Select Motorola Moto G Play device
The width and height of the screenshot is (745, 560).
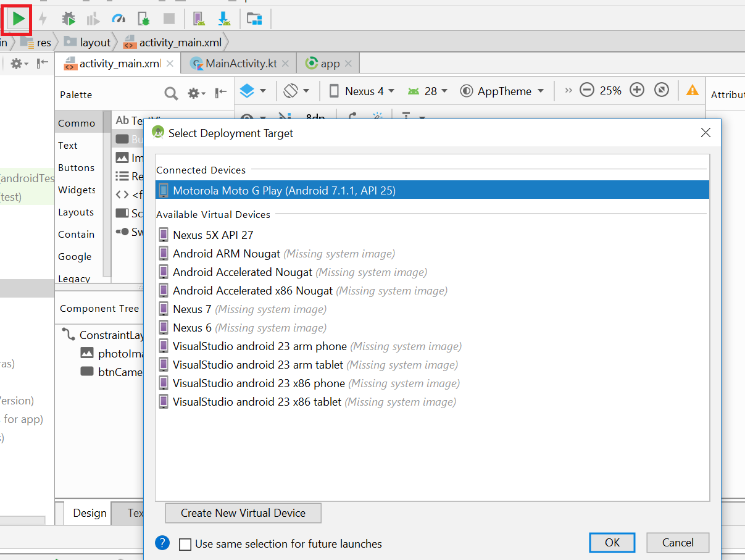point(432,190)
